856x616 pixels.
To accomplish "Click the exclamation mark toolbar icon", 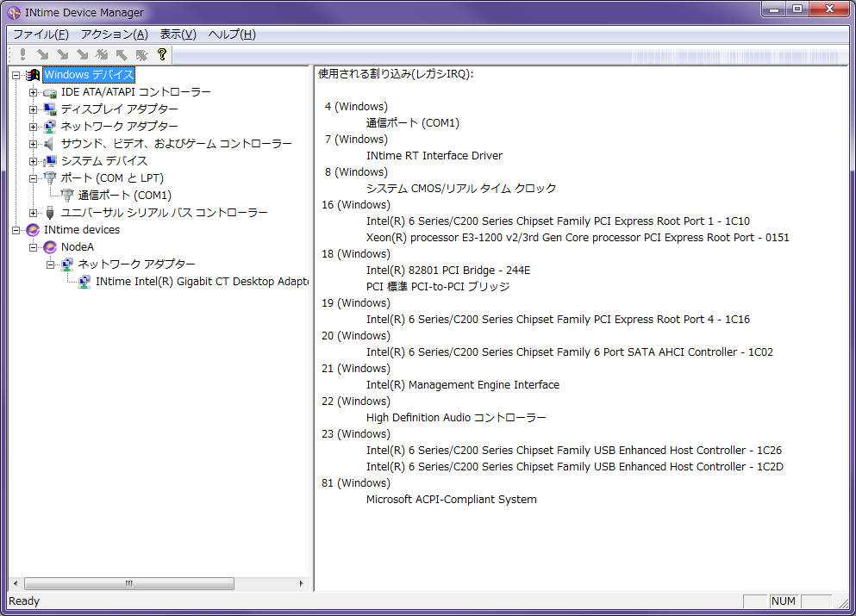I will 22,54.
